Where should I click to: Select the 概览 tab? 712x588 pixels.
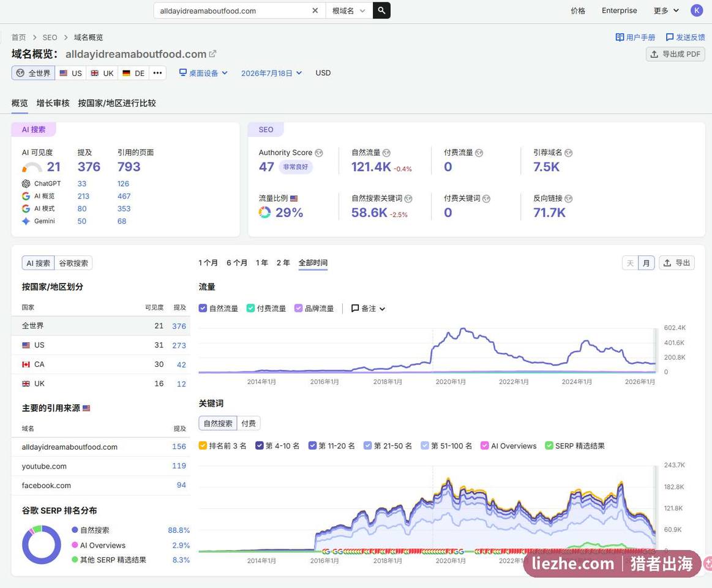[20, 103]
